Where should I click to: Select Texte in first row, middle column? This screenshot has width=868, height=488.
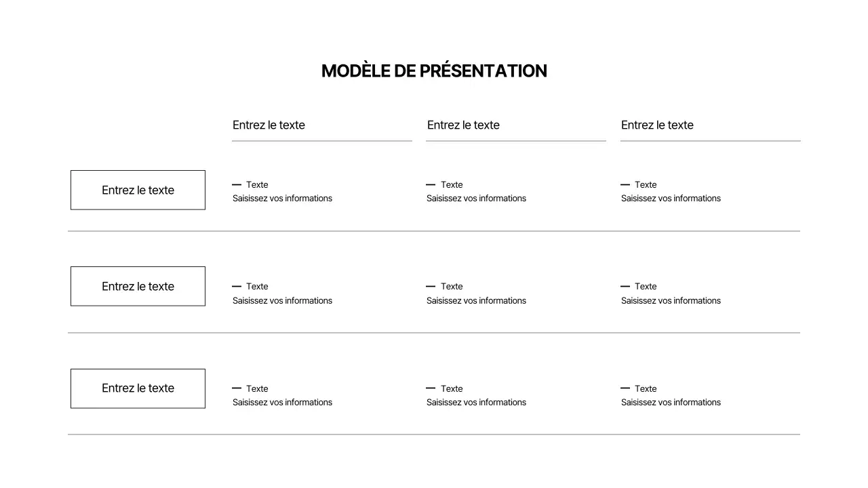[452, 185]
